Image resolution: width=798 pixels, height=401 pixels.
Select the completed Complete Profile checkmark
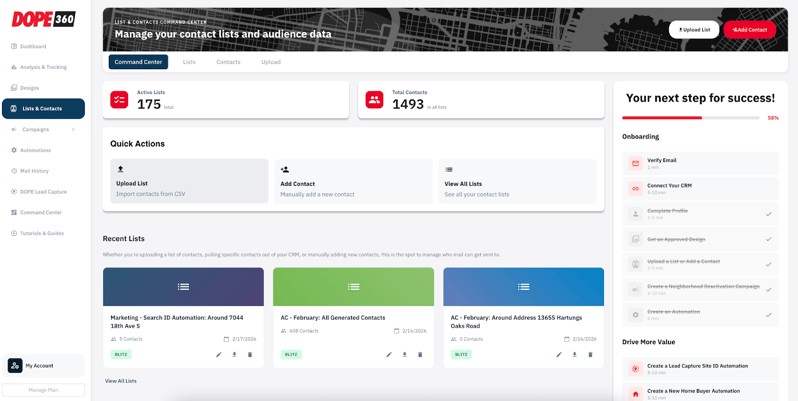click(768, 214)
